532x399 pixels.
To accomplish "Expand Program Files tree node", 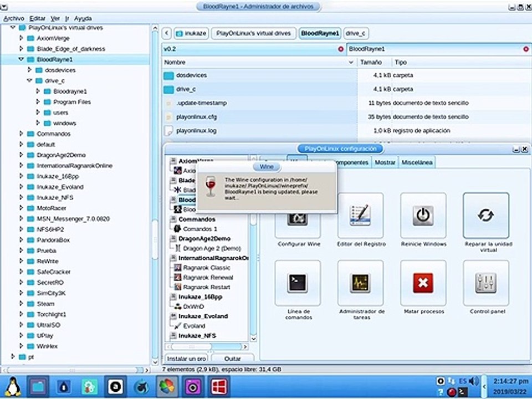I will click(38, 102).
